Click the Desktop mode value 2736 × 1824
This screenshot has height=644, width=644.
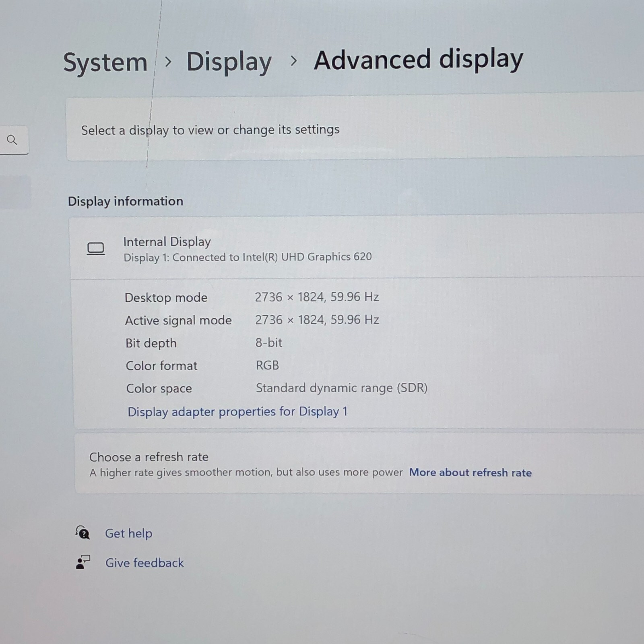click(317, 297)
